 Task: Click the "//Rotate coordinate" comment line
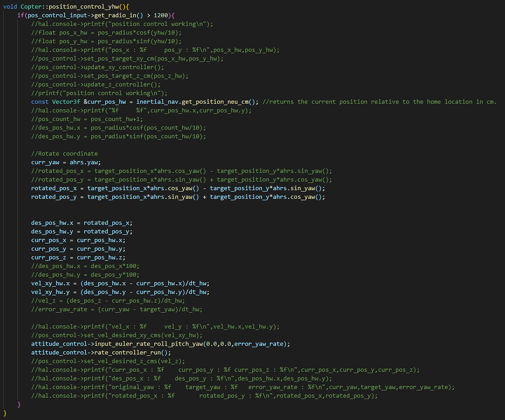coord(64,153)
